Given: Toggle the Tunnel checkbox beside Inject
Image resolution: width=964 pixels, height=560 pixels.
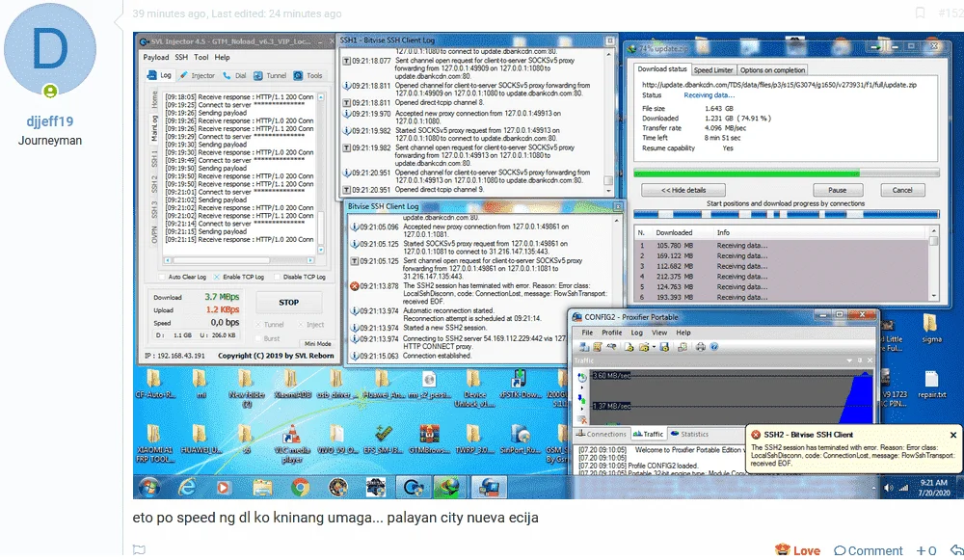Looking at the screenshot, I should [258, 325].
